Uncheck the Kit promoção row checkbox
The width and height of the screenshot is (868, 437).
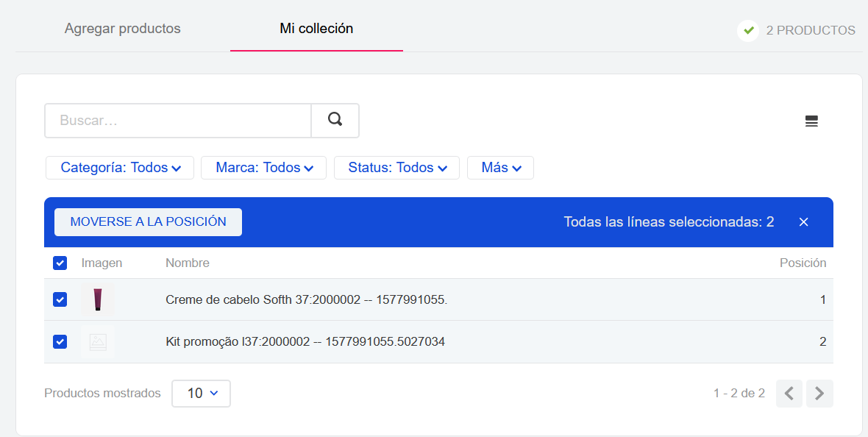click(x=60, y=341)
